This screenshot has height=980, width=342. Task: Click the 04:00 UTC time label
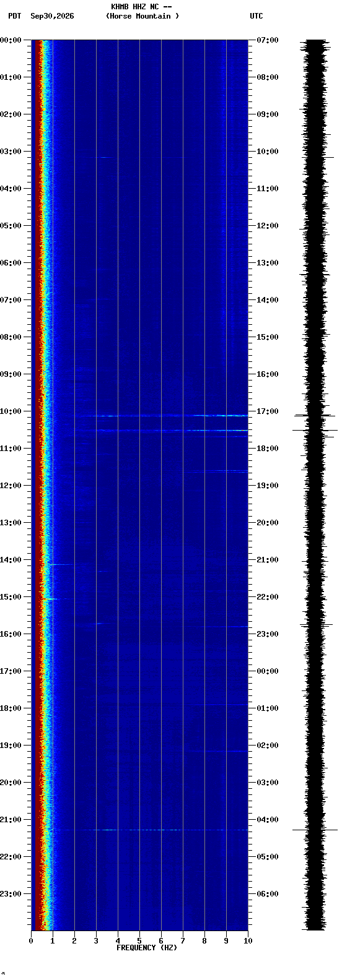(x=268, y=820)
